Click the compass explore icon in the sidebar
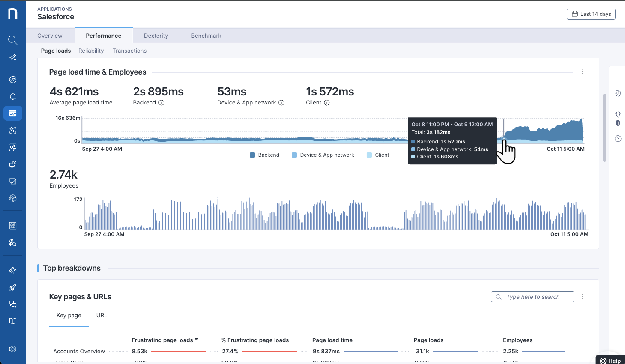The height and width of the screenshot is (364, 625). pyautogui.click(x=13, y=80)
